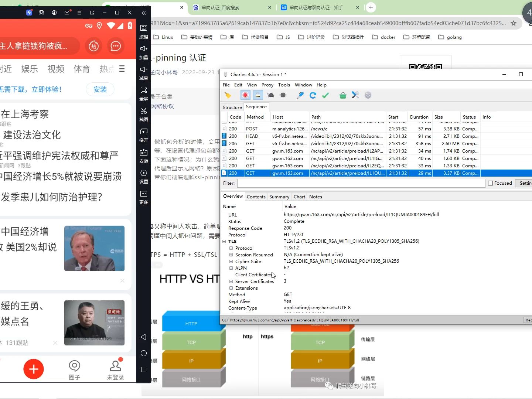
Task: Select the HEAD v6-flv.bn.netease request row
Action: [x=376, y=136]
